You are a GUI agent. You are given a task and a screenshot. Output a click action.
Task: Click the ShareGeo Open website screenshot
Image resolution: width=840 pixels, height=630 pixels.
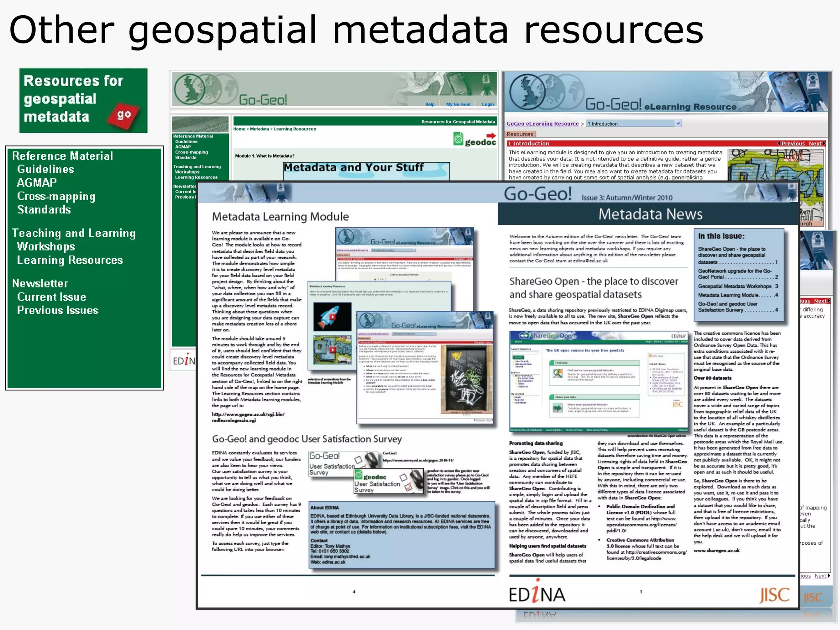pyautogui.click(x=598, y=381)
